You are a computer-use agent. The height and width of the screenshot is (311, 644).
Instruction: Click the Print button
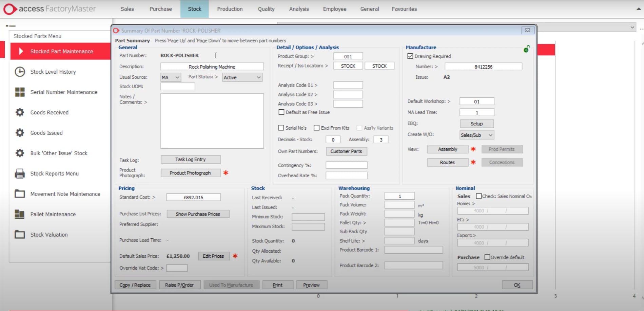278,285
